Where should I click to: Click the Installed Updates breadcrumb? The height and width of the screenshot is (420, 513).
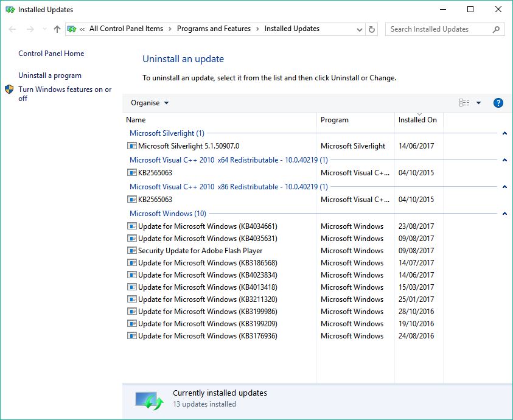(292, 29)
